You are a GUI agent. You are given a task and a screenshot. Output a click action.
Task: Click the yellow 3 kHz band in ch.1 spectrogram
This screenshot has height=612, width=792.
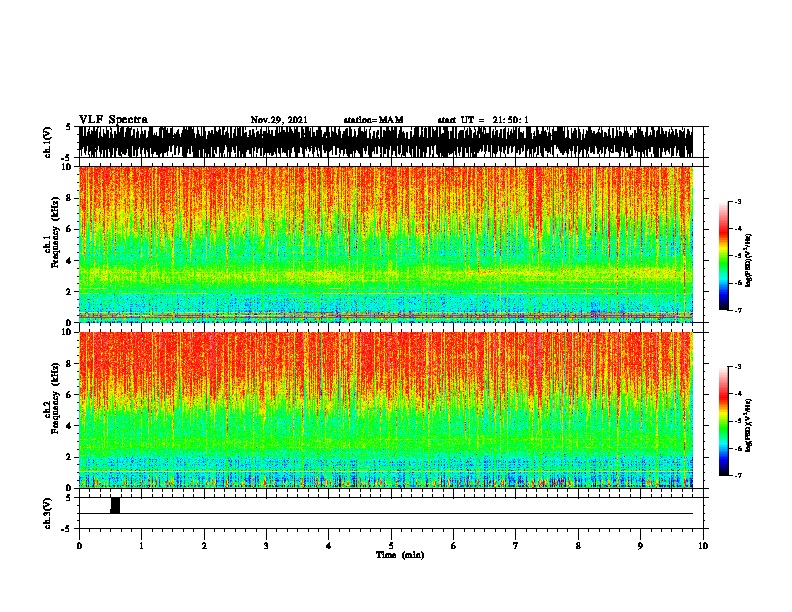(386, 275)
